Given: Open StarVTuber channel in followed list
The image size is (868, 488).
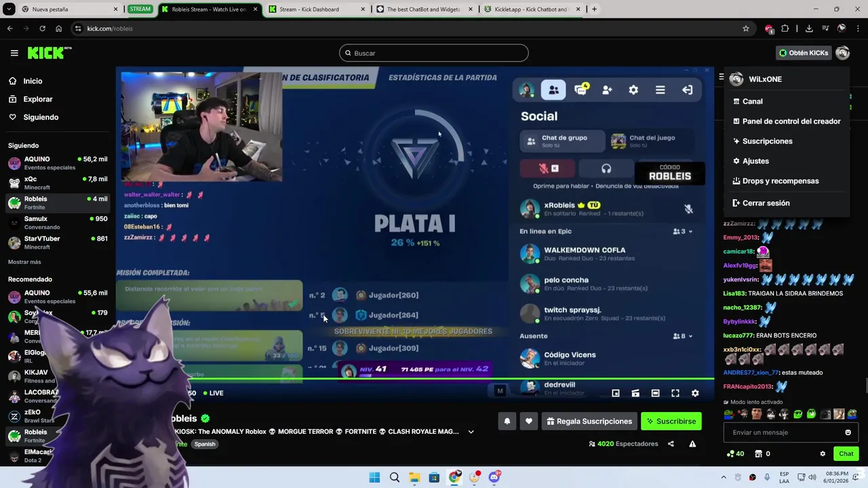Looking at the screenshot, I should click(58, 243).
